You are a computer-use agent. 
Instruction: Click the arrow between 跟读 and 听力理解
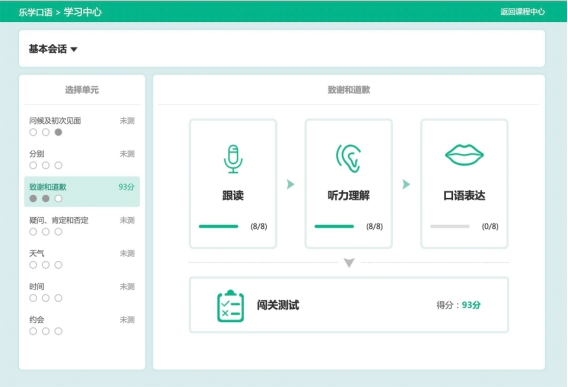coord(291,184)
